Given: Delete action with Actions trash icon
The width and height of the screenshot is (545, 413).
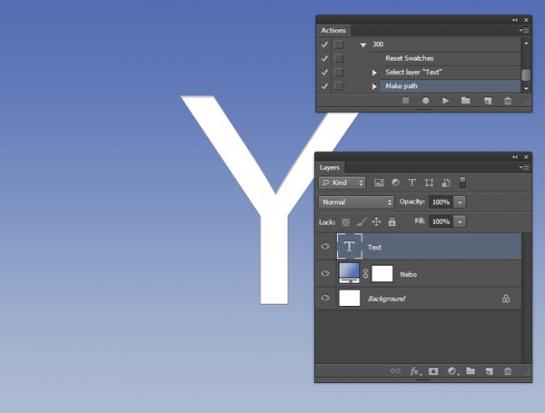Looking at the screenshot, I should (507, 101).
